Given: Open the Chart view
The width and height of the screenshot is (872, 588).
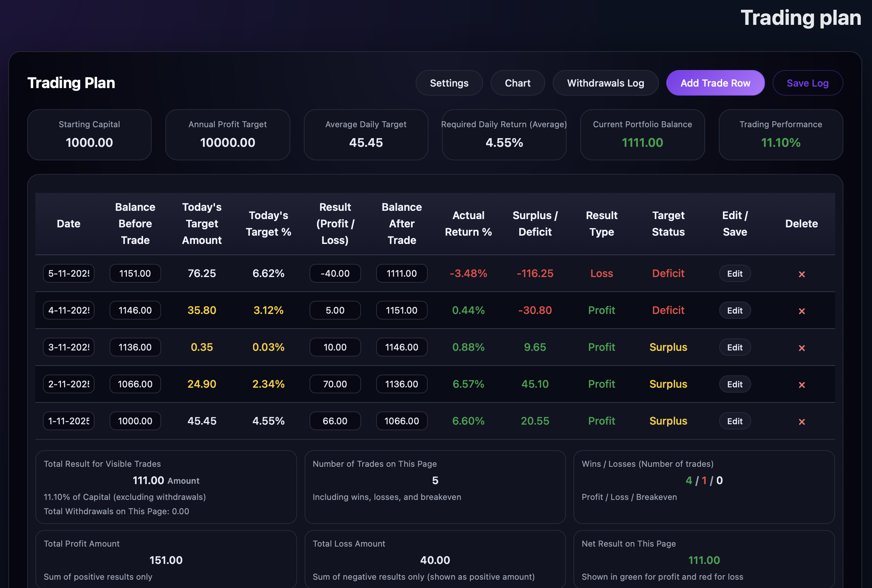Looking at the screenshot, I should click(x=517, y=83).
